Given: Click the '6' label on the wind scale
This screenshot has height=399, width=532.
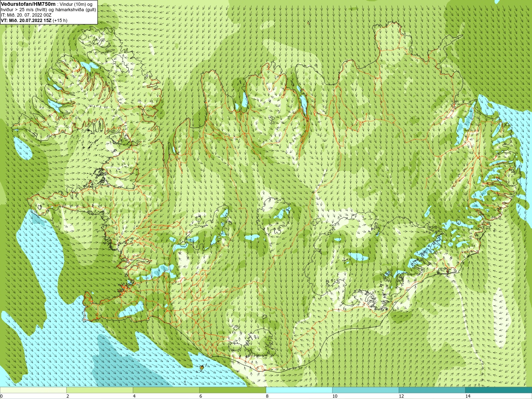Looking at the screenshot, I should tap(201, 396).
